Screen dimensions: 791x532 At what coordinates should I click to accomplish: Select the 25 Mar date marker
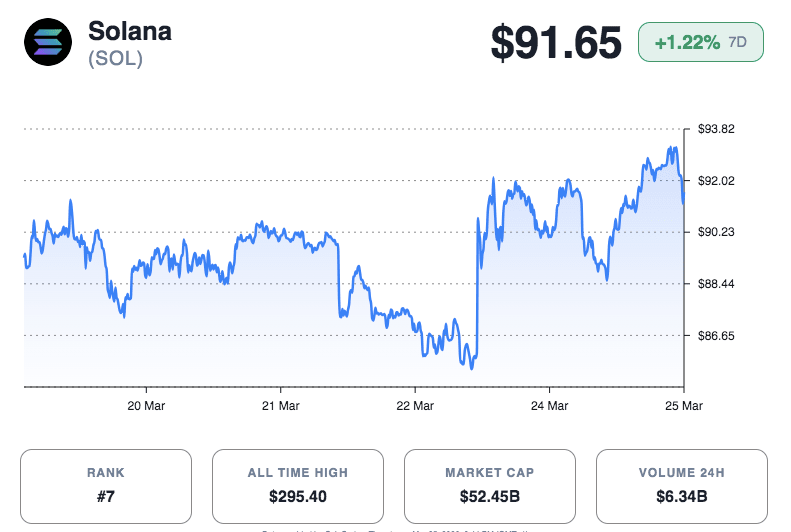point(683,406)
